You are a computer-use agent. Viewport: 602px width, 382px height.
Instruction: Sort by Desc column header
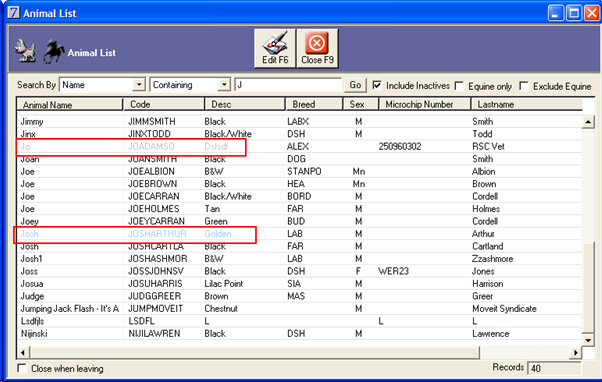point(245,104)
